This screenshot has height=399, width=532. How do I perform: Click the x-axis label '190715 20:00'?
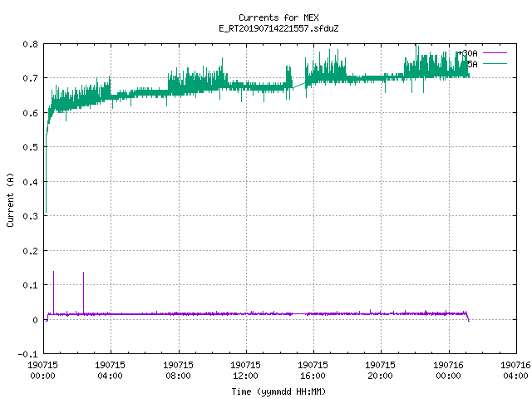(381, 370)
